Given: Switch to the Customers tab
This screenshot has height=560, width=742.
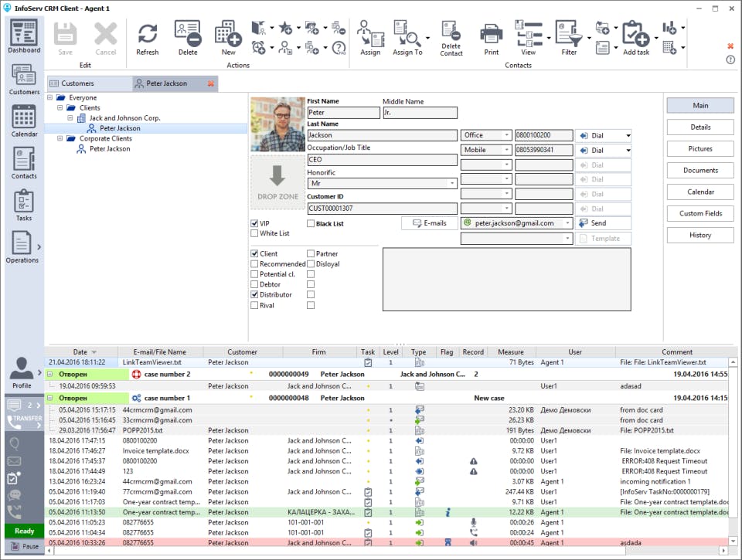Looking at the screenshot, I should (x=88, y=83).
